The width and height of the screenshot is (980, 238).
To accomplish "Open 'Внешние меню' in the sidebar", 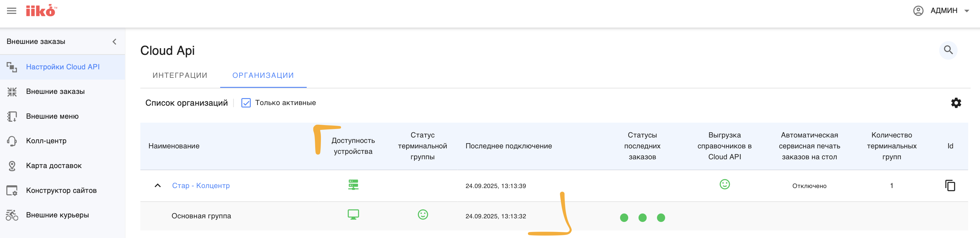I will 52,116.
